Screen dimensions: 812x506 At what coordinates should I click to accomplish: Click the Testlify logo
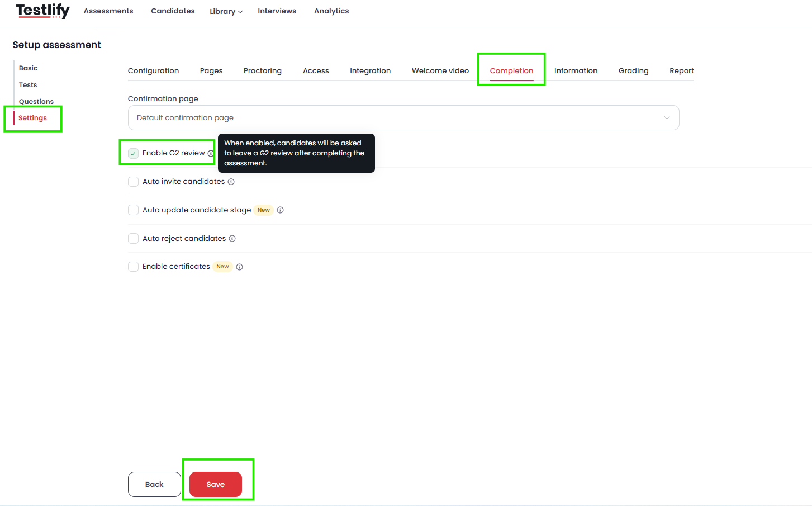pyautogui.click(x=42, y=11)
